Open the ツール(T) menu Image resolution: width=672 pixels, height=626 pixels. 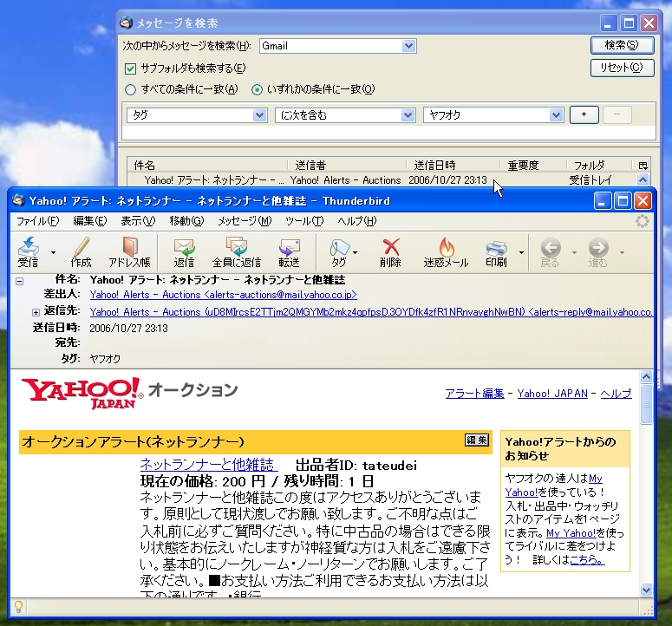point(304,221)
